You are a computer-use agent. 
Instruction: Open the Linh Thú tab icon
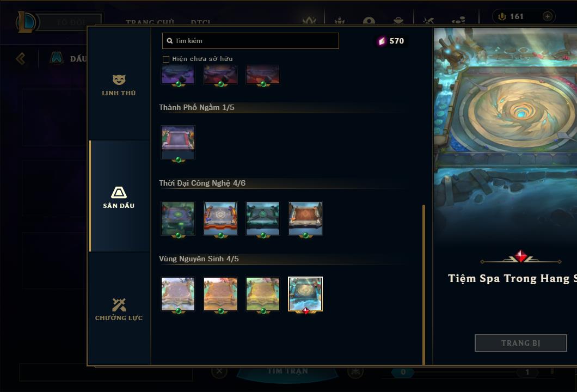click(x=119, y=79)
